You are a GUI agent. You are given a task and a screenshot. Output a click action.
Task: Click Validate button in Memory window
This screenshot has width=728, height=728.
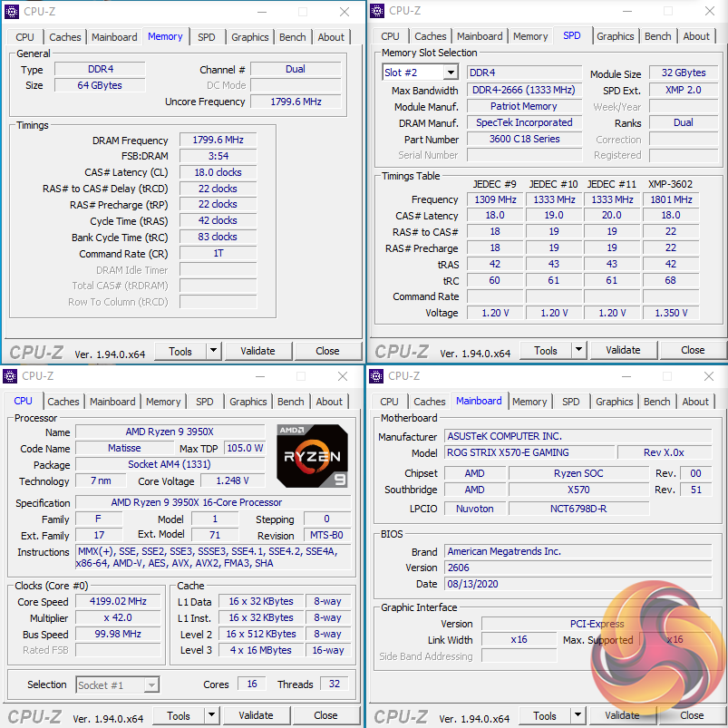pos(258,351)
